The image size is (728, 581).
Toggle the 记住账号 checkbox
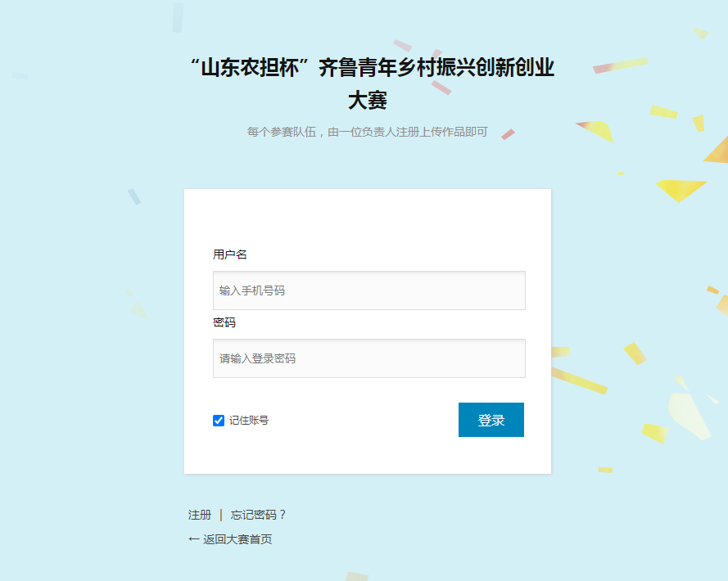coord(218,421)
